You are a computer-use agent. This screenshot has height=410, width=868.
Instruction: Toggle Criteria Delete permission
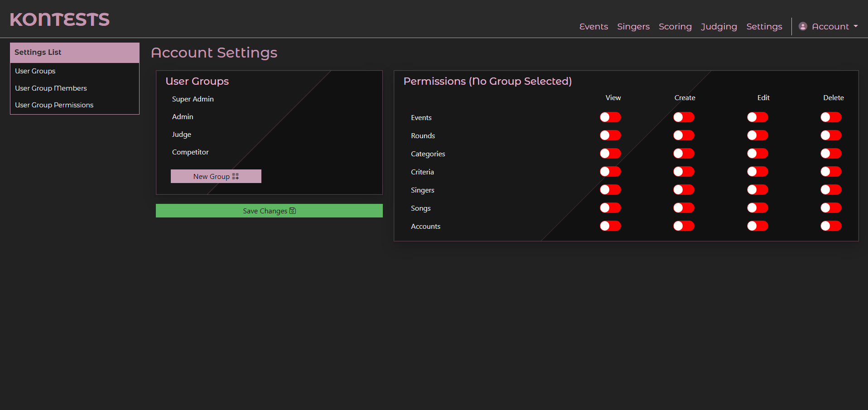click(x=831, y=172)
